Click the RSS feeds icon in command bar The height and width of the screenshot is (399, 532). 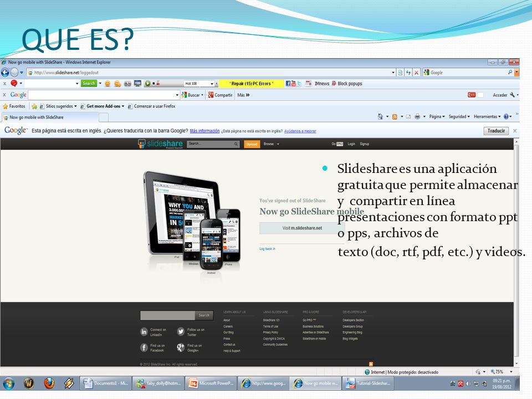[x=395, y=117]
